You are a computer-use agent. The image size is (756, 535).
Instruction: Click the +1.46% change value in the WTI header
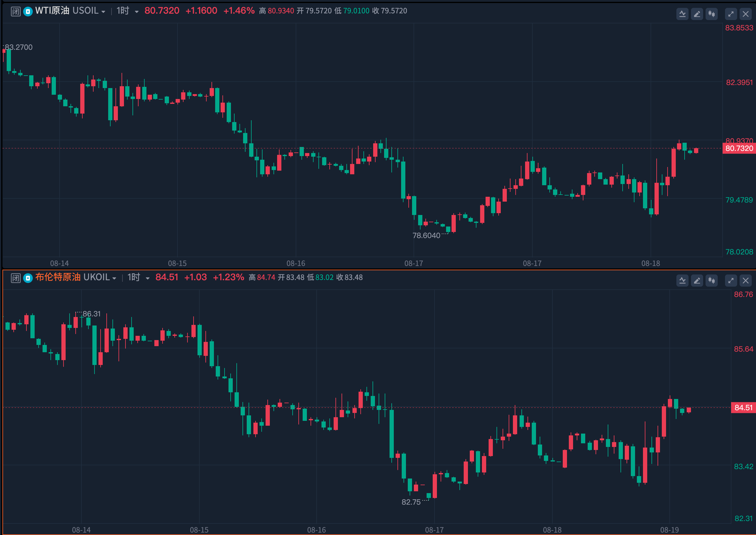[239, 11]
